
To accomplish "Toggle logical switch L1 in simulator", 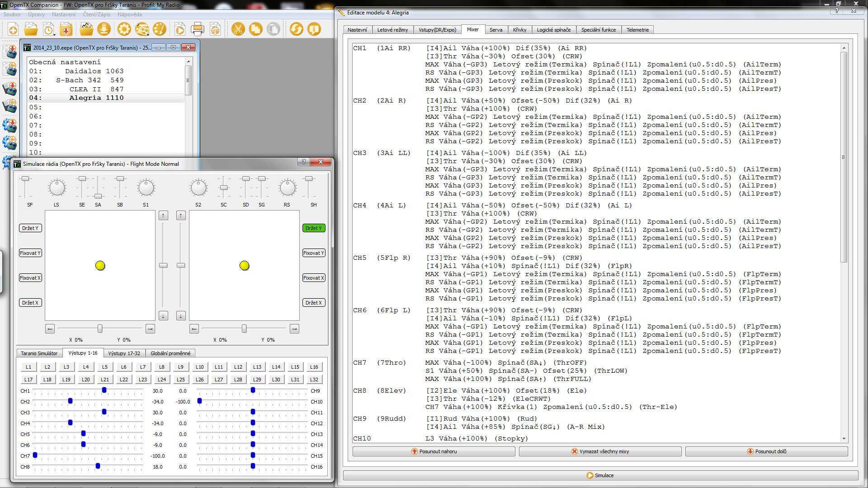I will tap(28, 367).
